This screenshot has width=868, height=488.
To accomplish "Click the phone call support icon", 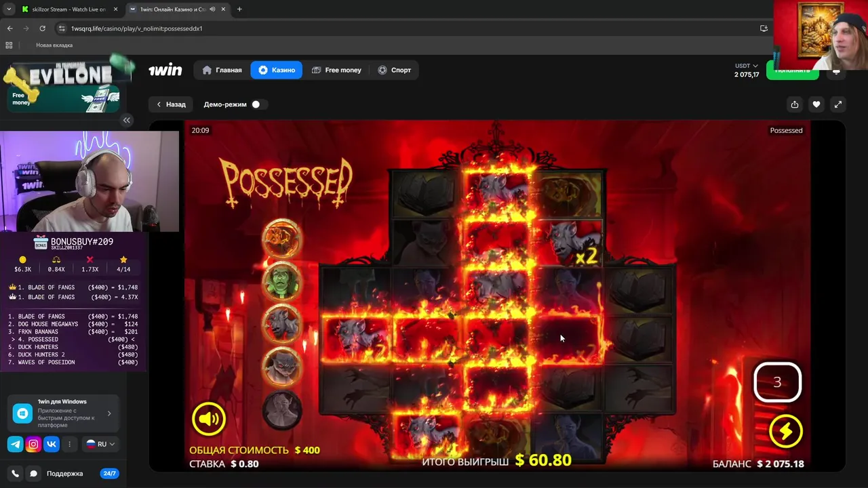I will tap(15, 474).
